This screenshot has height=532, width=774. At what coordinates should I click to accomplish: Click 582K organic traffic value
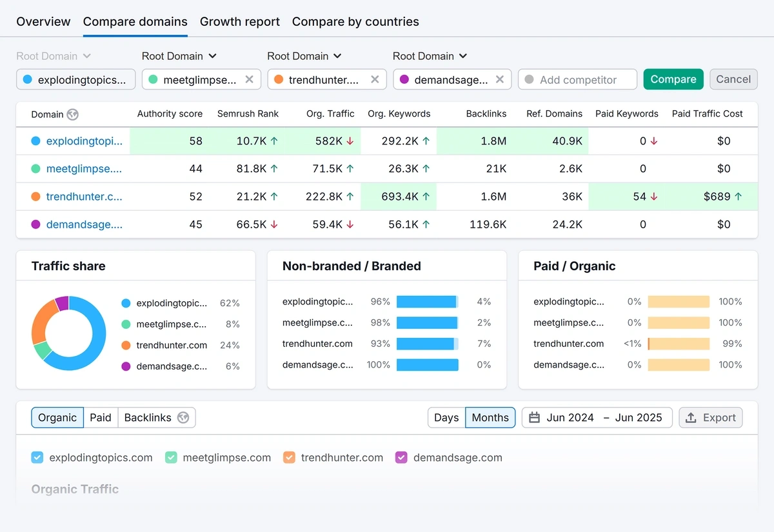coord(329,141)
